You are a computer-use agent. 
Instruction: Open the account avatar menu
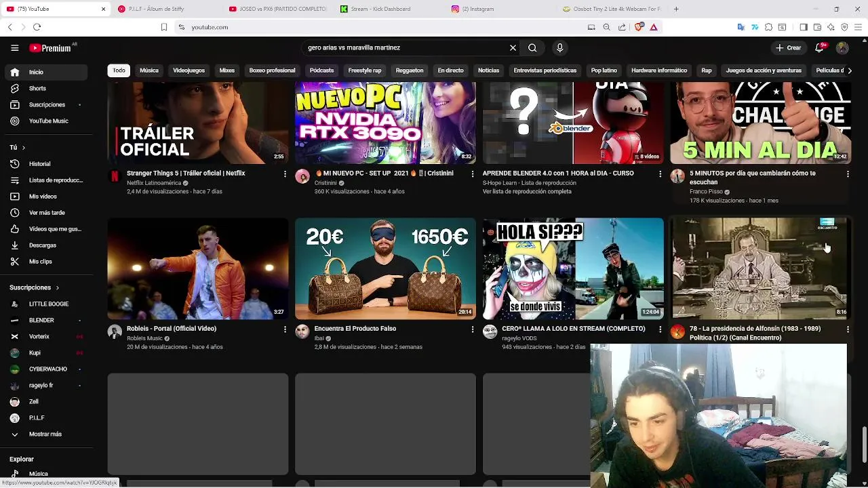[842, 48]
